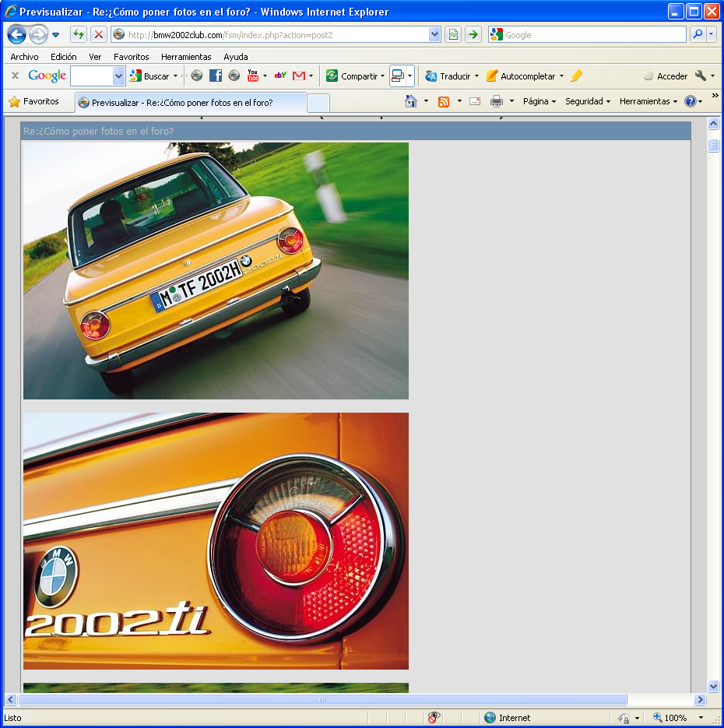Expand the Traducir dropdown arrow
Viewport: 724px width, 728px height.
476,76
